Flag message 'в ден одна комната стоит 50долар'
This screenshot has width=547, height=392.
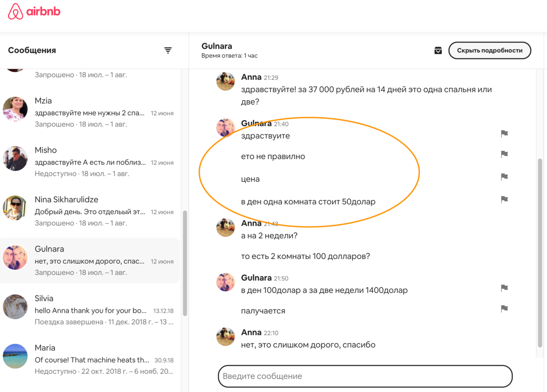pyautogui.click(x=504, y=199)
